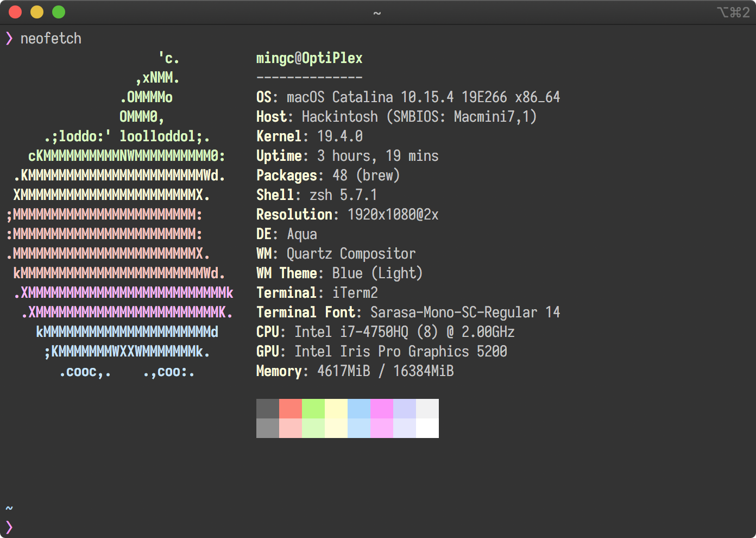Click the empty pink prompt arrow at bottom
Screen dimensions: 756x538
[x=9, y=527]
